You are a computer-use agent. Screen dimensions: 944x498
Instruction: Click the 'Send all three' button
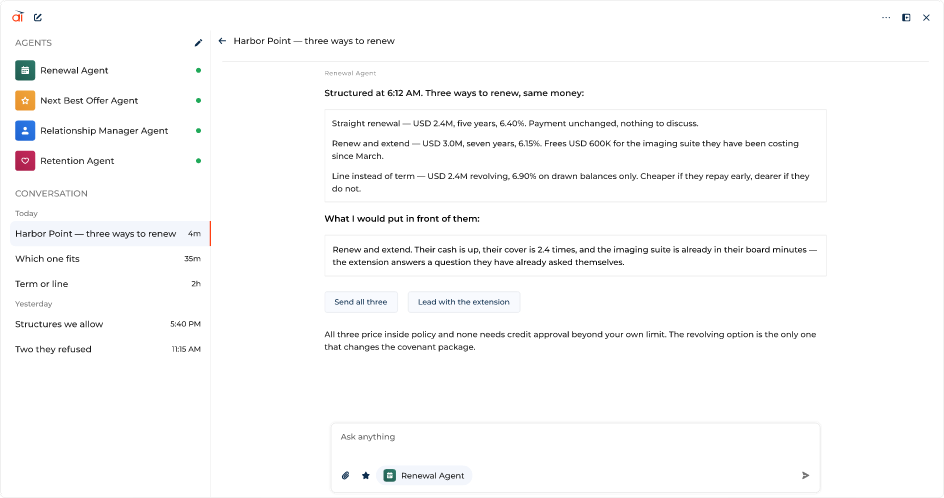[361, 302]
